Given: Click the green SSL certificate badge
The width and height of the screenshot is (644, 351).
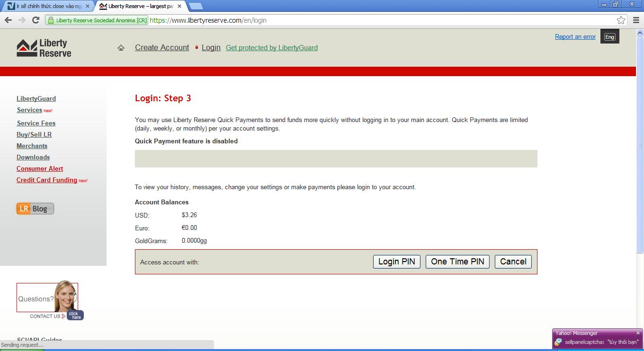Looking at the screenshot, I should pos(97,20).
